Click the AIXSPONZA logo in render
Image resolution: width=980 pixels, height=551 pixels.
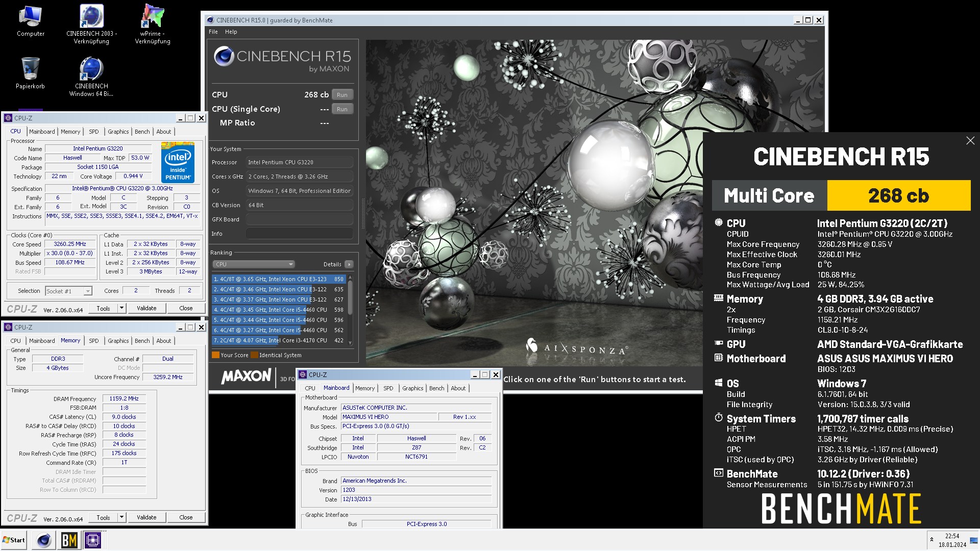point(577,347)
